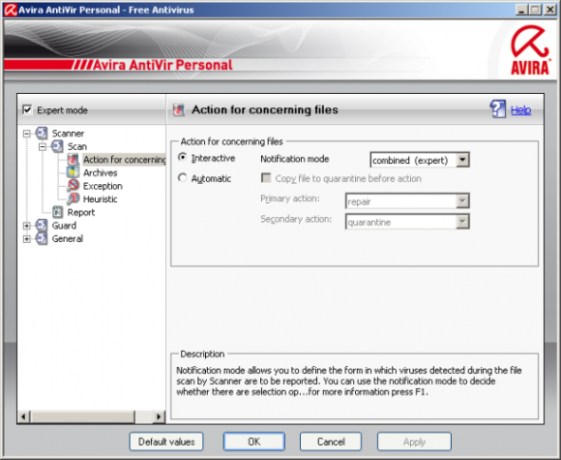The image size is (561, 460).
Task: Open the Help link
Action: click(521, 110)
